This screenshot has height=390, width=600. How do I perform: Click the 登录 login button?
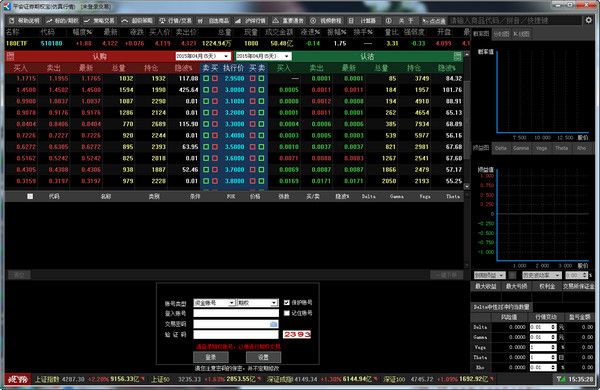coord(211,357)
